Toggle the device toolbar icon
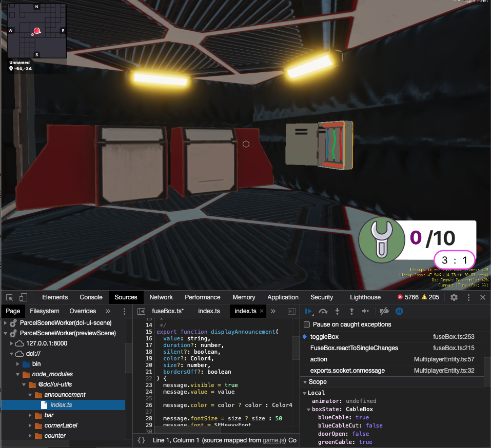 [23, 297]
